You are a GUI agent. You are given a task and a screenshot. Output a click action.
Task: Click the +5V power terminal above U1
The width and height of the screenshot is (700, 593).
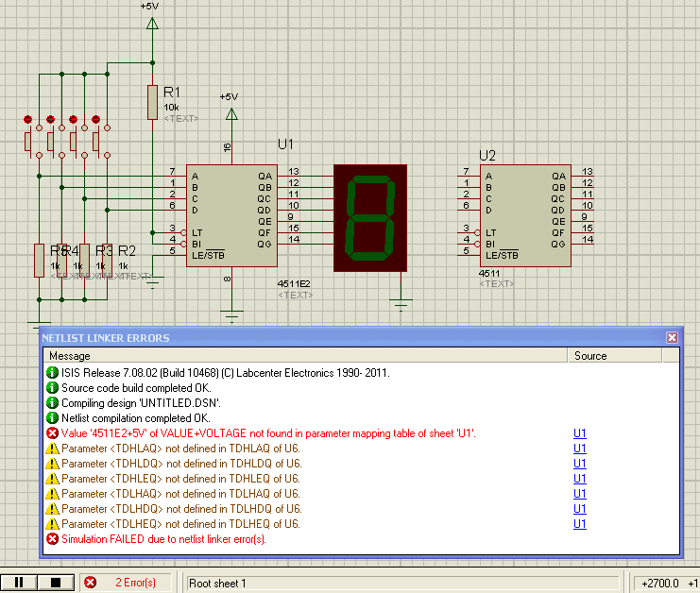pyautogui.click(x=230, y=113)
